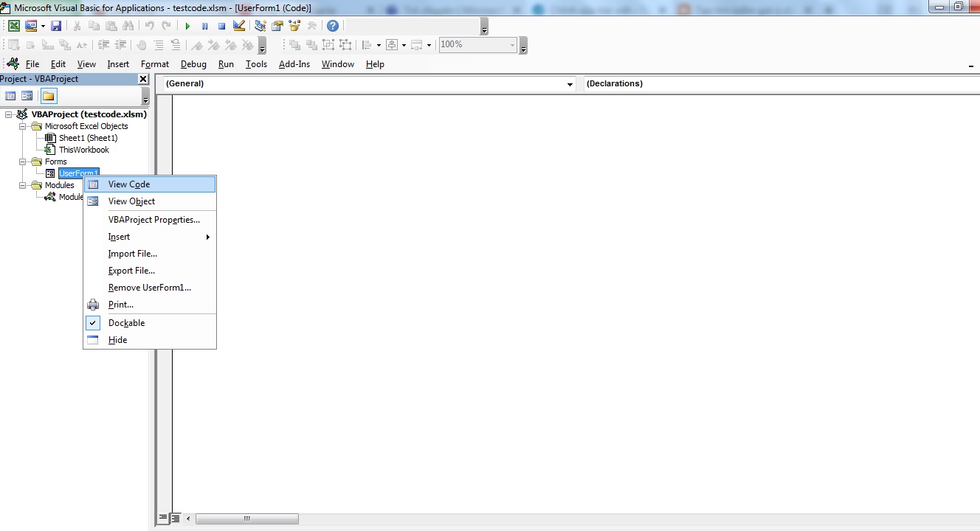Switch to Procedure View at bottom-left
The height and width of the screenshot is (531, 980).
pyautogui.click(x=164, y=518)
